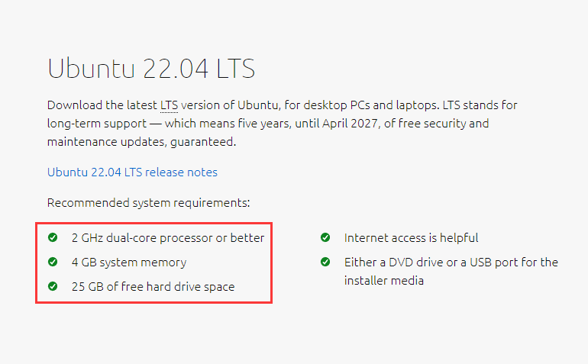This screenshot has width=588, height=364.
Task: Select the '2 GHz dual-core processor or better' text
Action: point(168,238)
